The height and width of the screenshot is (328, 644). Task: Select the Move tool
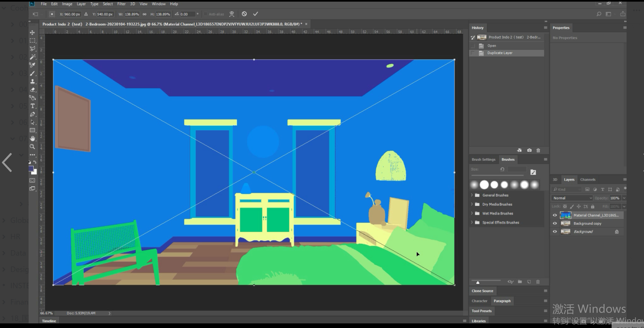pos(32,33)
